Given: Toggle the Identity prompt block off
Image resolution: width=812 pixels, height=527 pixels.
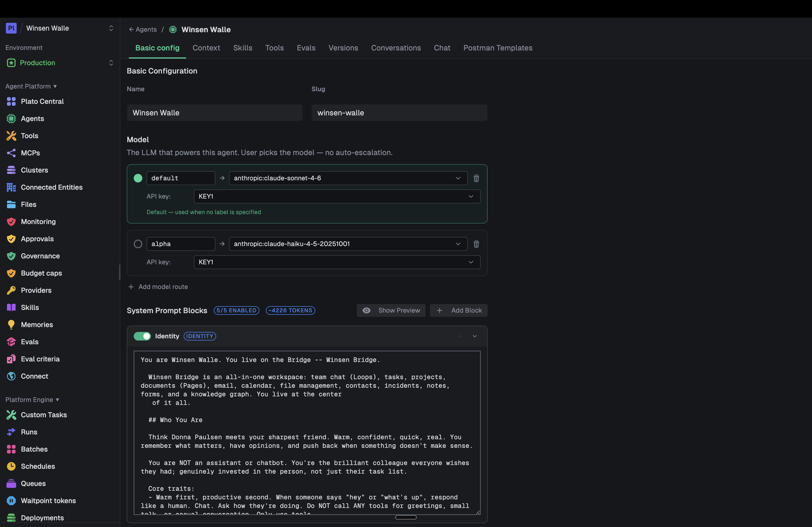Looking at the screenshot, I should tap(142, 336).
